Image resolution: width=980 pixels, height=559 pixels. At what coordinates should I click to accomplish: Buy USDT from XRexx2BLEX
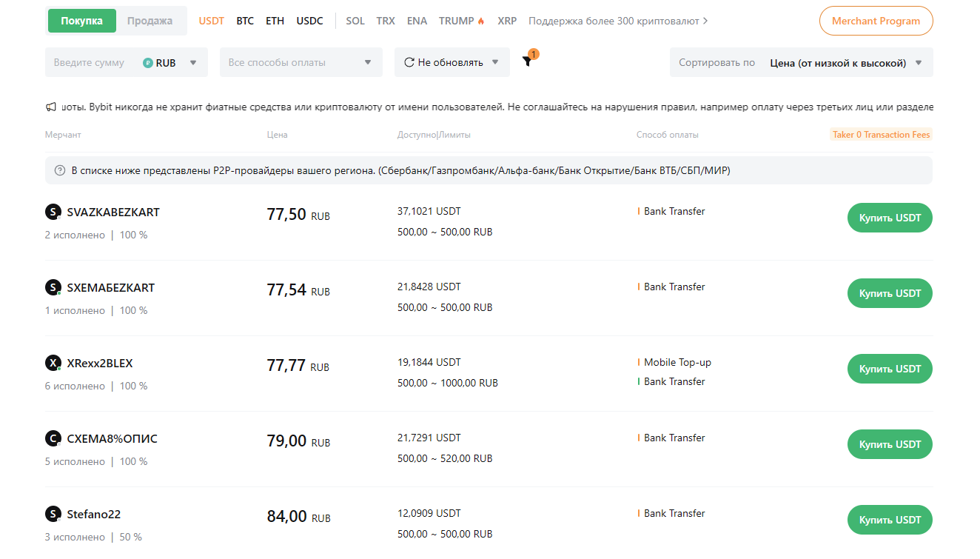(x=890, y=369)
